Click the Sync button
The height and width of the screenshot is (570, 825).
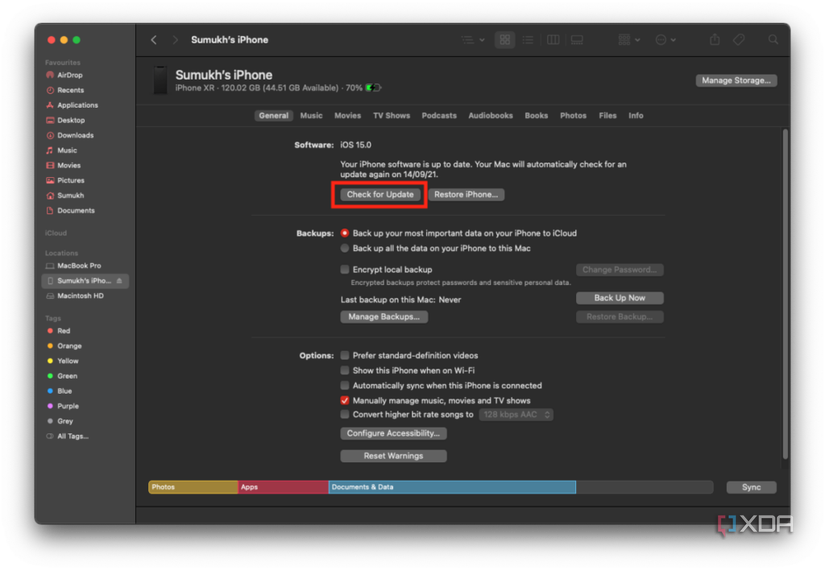(x=751, y=487)
